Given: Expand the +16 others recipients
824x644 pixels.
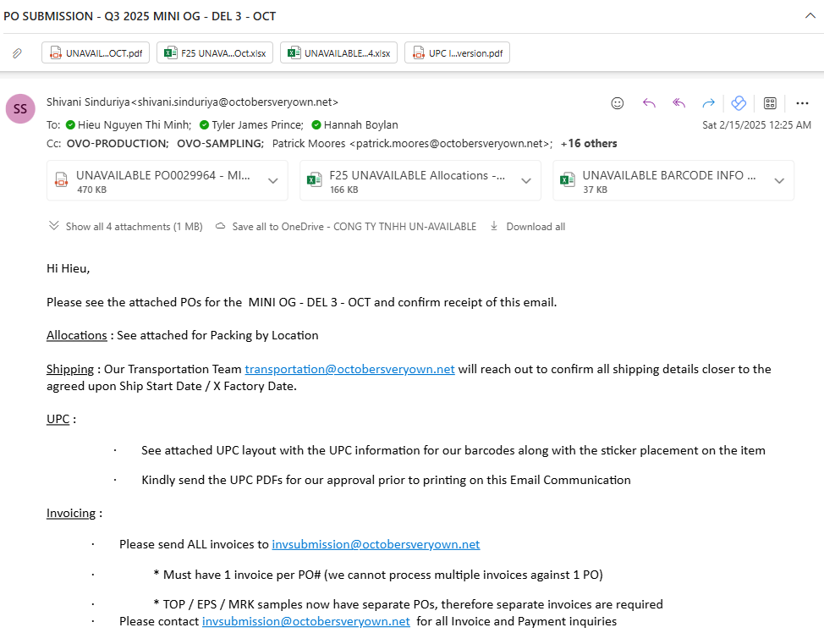Looking at the screenshot, I should (x=589, y=144).
